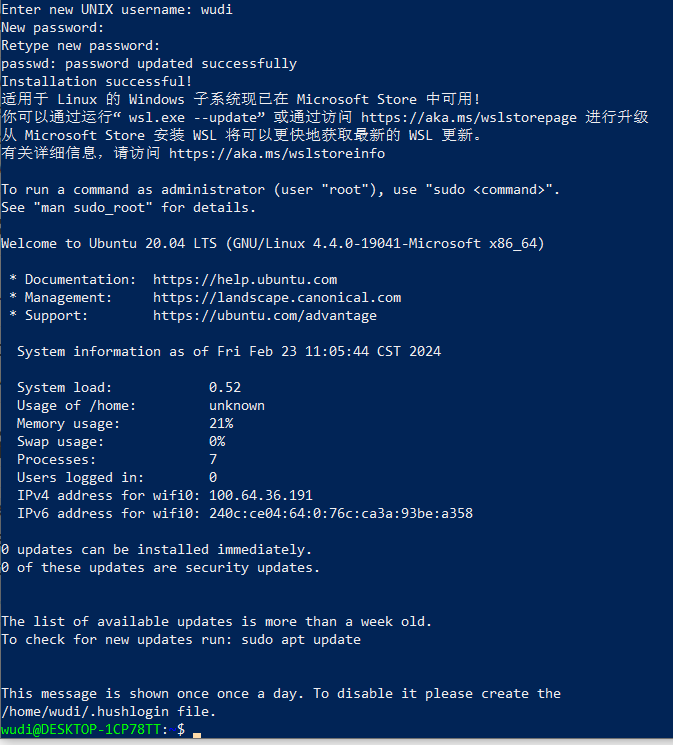Click the Memory usage value 21%
673x745 pixels.
[x=221, y=424]
